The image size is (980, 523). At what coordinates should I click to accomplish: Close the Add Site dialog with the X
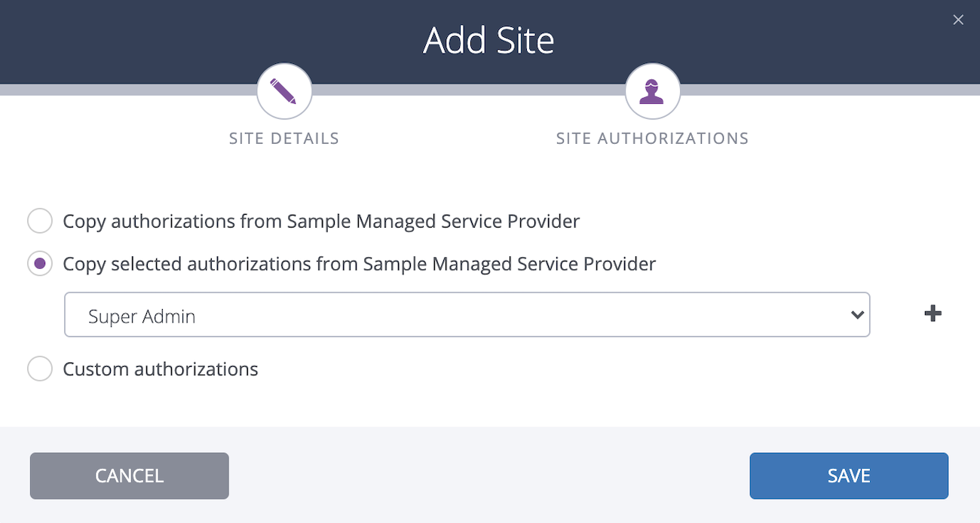point(958,20)
